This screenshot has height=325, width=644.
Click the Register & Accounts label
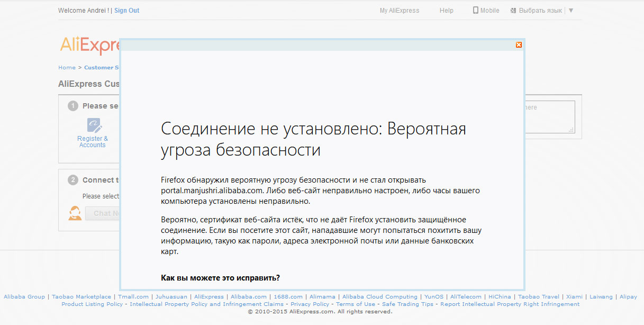pyautogui.click(x=93, y=142)
